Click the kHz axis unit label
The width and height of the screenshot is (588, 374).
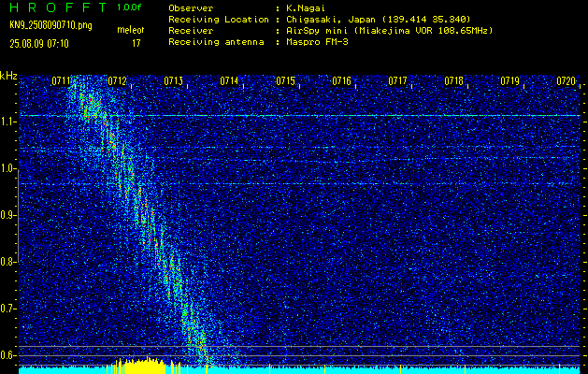point(8,76)
